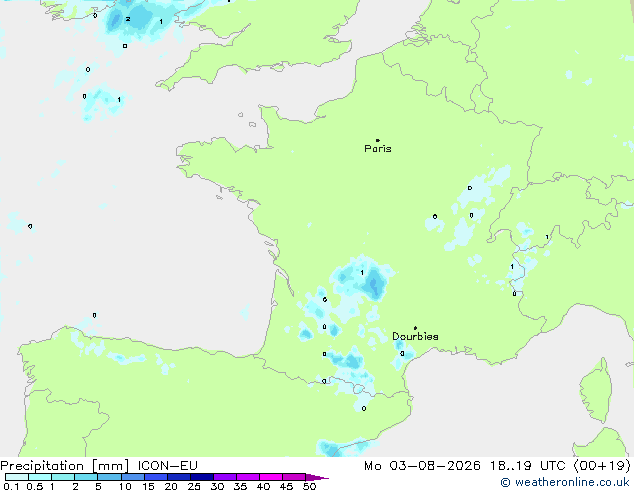Click the Dourbies city label

click(x=415, y=336)
